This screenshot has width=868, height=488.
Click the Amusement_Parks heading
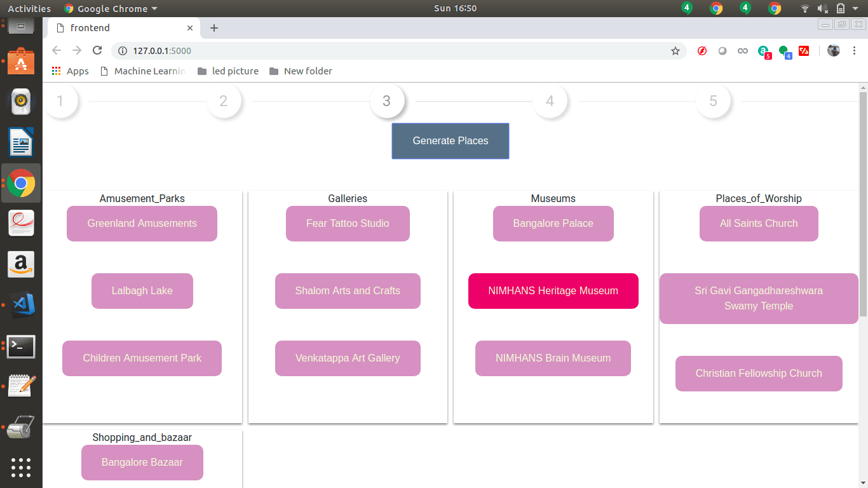pos(142,198)
